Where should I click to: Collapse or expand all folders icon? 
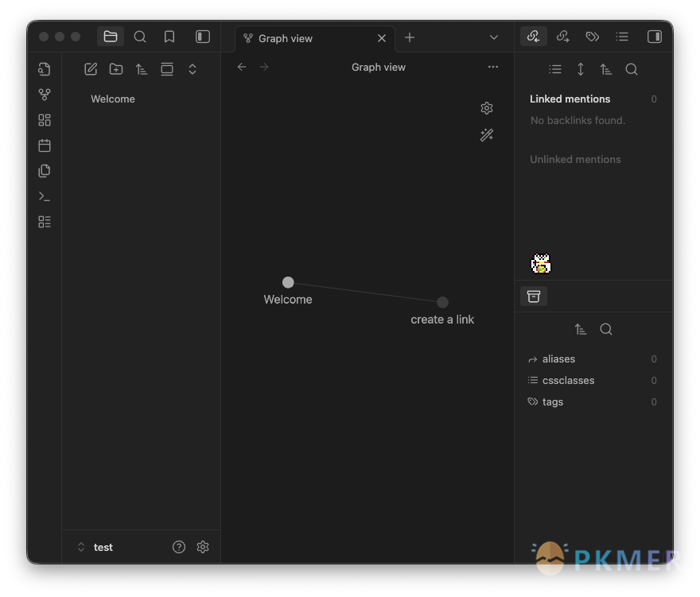(192, 69)
